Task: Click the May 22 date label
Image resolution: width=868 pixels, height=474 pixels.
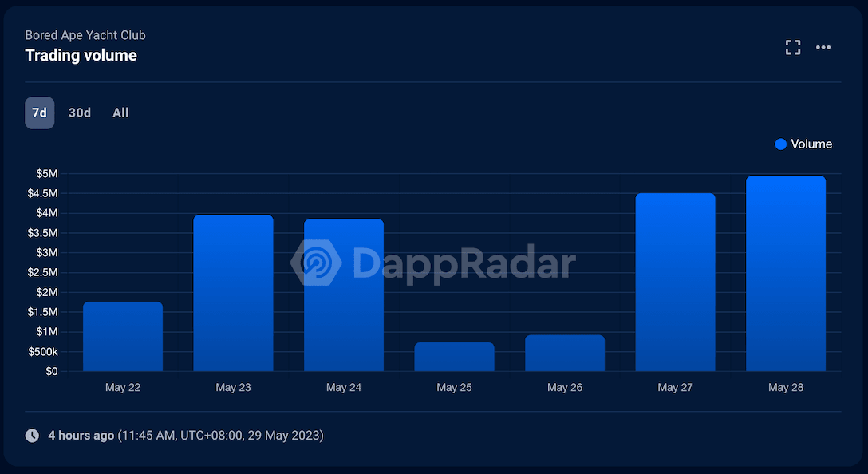Action: click(x=123, y=388)
